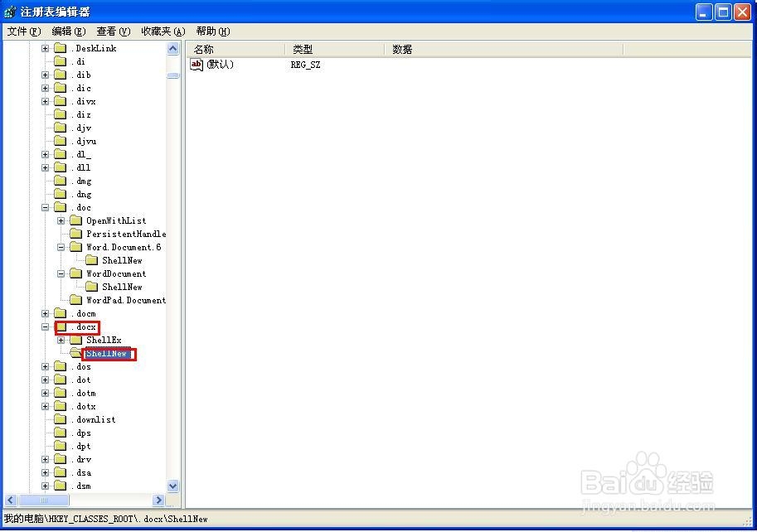Viewport: 757px width, 532px height.
Task: Click the OpenWithList folder icon
Action: coord(76,220)
